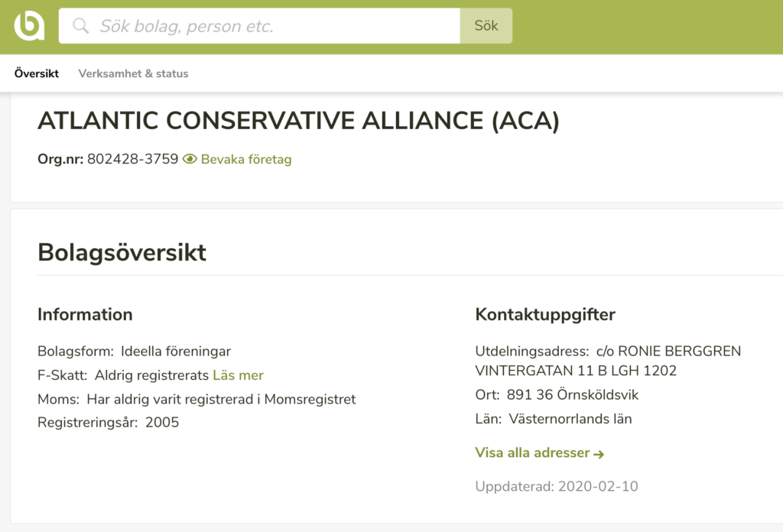Click the site logo in the green header
This screenshot has width=783, height=532.
coord(29,25)
